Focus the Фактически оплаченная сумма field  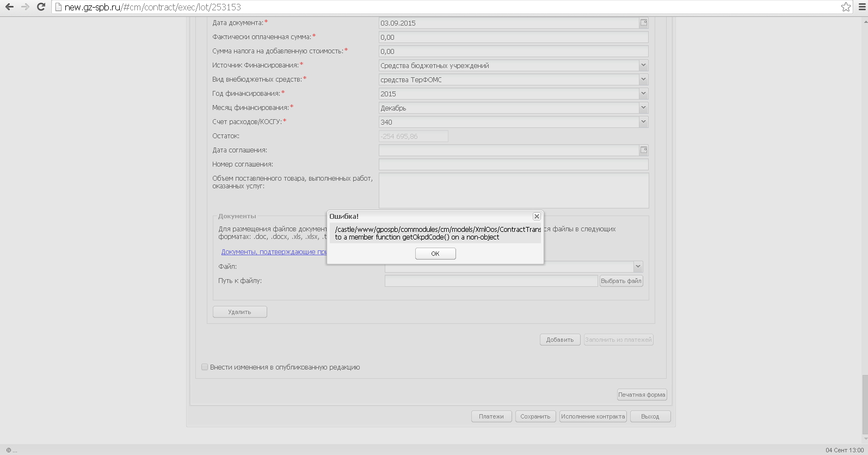click(x=514, y=37)
